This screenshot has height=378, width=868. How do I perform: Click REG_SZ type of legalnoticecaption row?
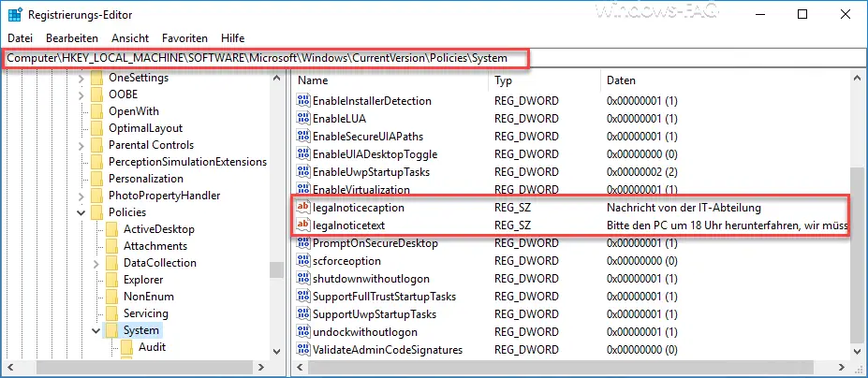511,208
